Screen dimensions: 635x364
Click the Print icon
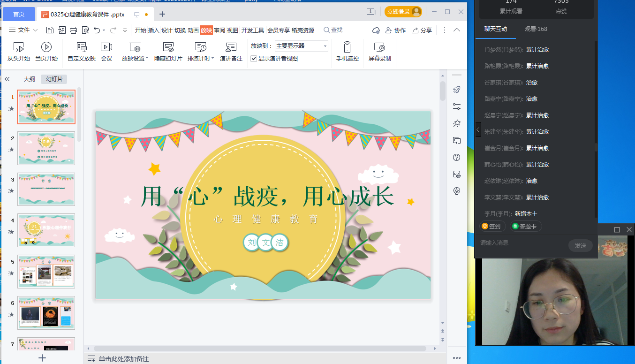coord(73,30)
